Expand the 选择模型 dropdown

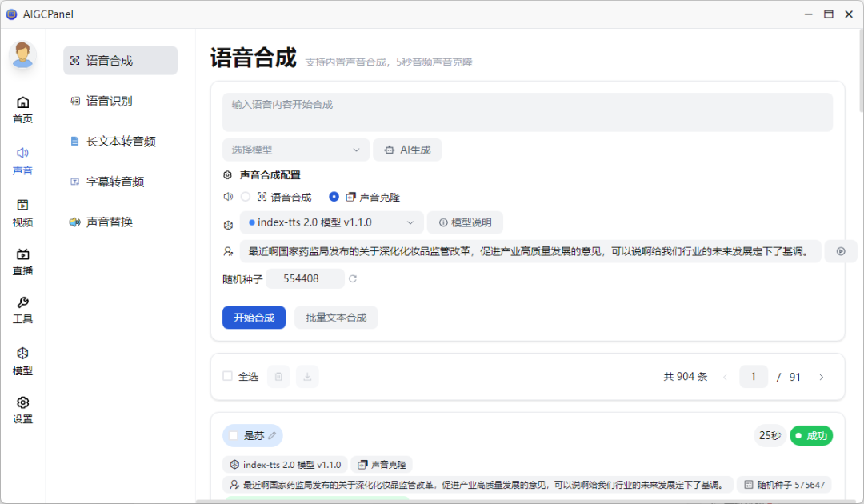click(x=296, y=150)
